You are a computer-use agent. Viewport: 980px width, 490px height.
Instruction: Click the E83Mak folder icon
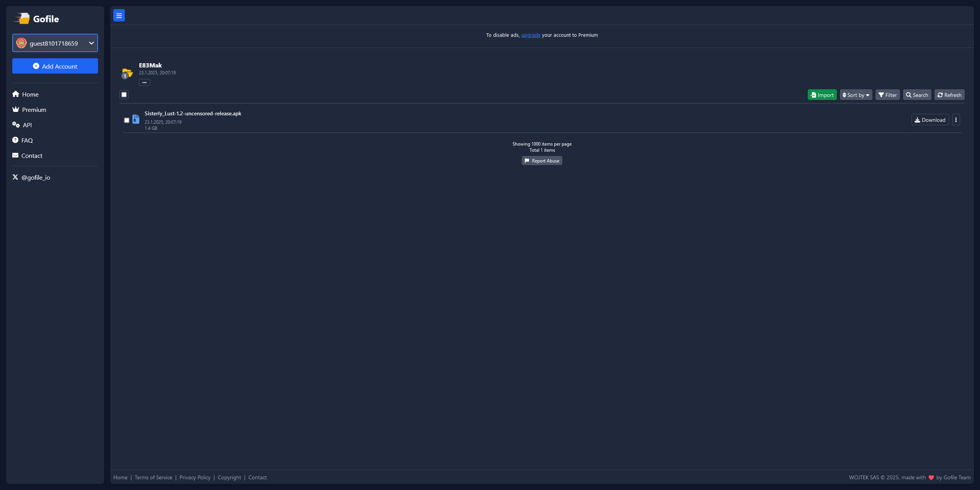click(127, 73)
